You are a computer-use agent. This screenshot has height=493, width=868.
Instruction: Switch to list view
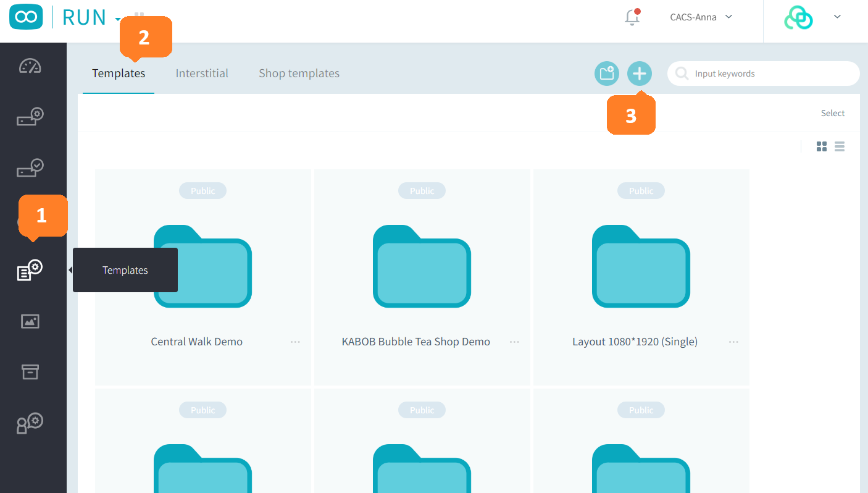click(x=840, y=146)
